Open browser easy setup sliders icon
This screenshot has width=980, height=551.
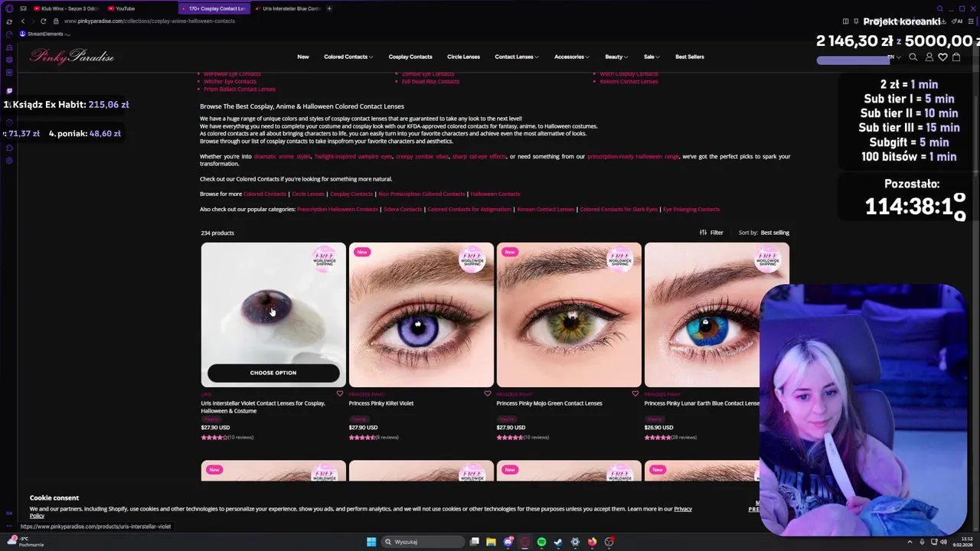pos(971,21)
